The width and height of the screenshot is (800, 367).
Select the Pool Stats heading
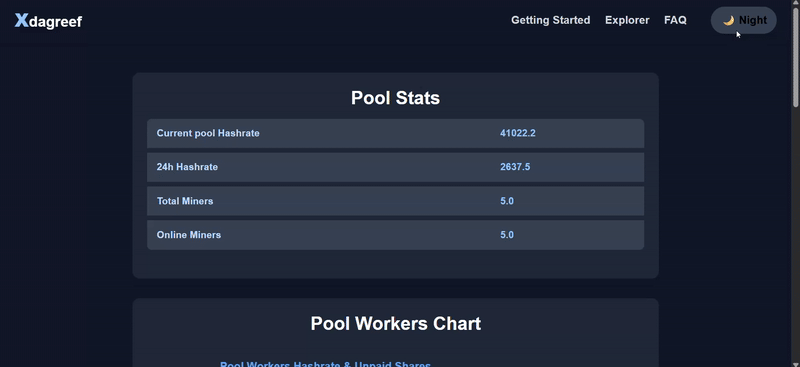[395, 98]
